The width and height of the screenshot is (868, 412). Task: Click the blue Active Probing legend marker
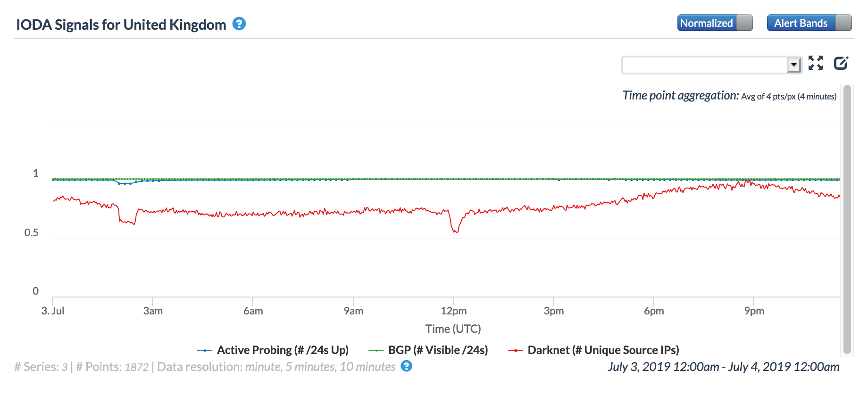click(x=205, y=350)
